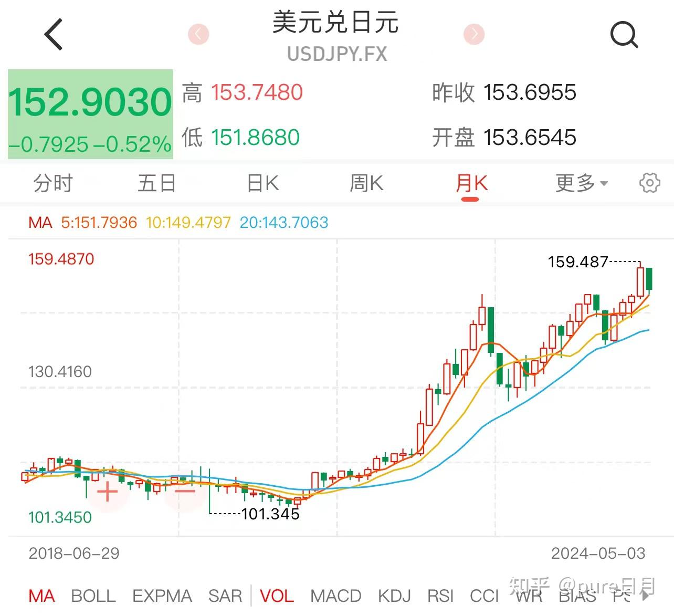Go to previous symbol arrow
This screenshot has height=616, width=674.
click(x=198, y=34)
